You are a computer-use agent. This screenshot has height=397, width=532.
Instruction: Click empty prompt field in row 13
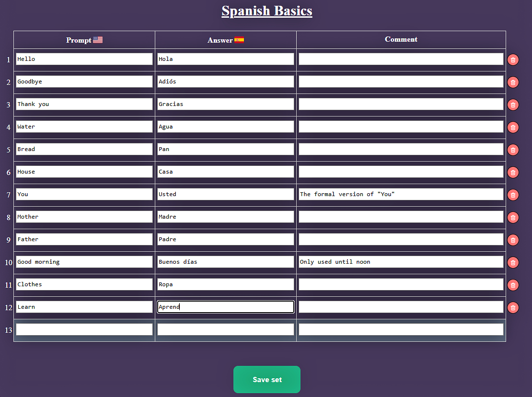click(84, 329)
